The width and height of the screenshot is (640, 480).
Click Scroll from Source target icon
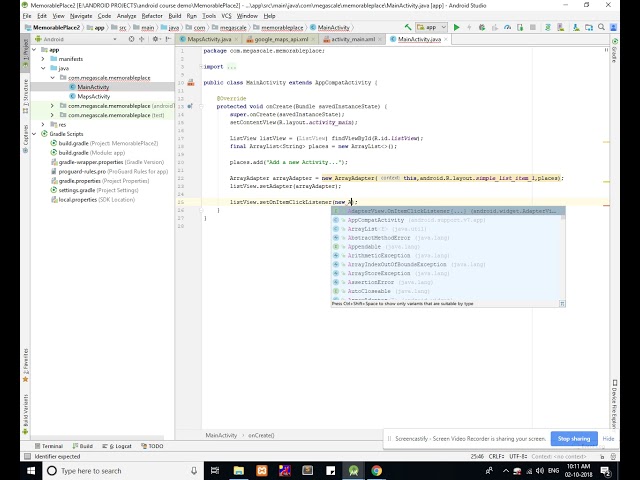pyautogui.click(x=131, y=39)
